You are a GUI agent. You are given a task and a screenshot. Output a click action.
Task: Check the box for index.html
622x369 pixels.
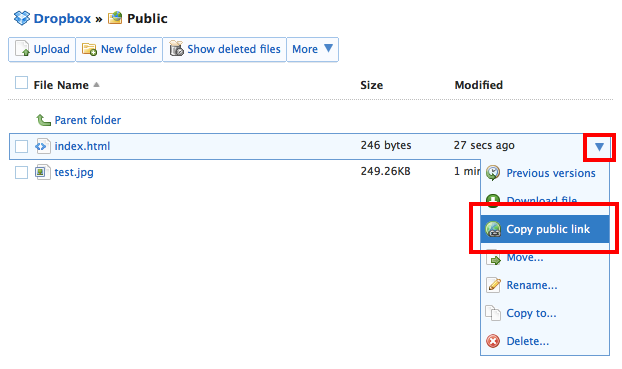click(x=21, y=146)
